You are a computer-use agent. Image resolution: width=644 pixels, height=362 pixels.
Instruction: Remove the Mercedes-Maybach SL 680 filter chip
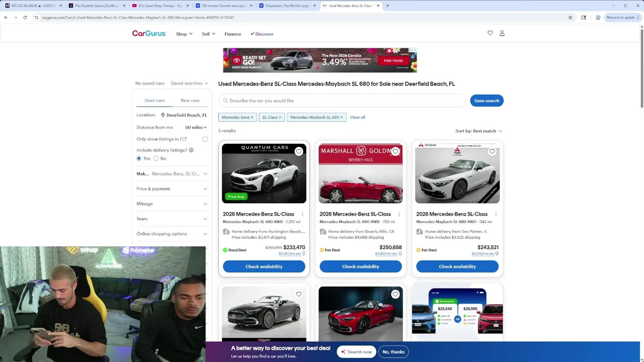click(x=342, y=117)
